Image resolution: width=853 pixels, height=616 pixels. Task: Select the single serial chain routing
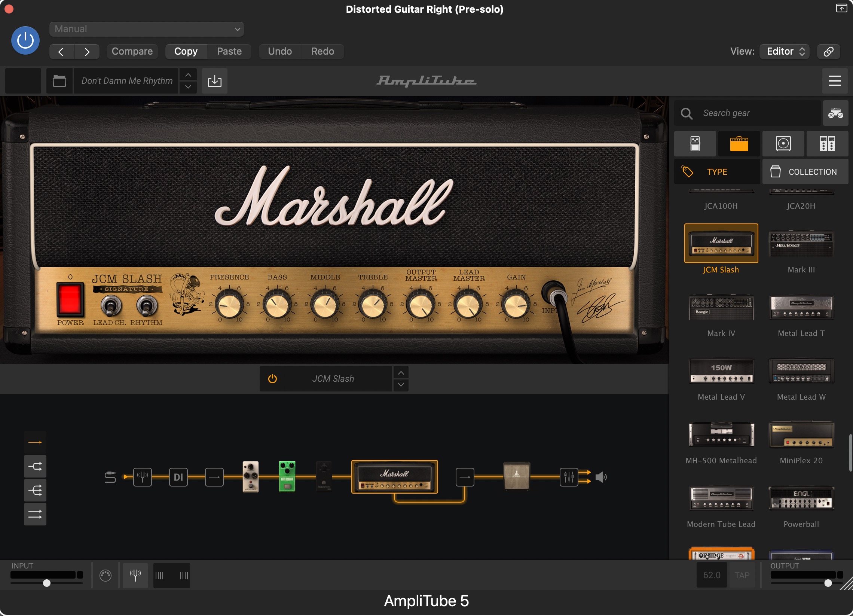point(35,442)
